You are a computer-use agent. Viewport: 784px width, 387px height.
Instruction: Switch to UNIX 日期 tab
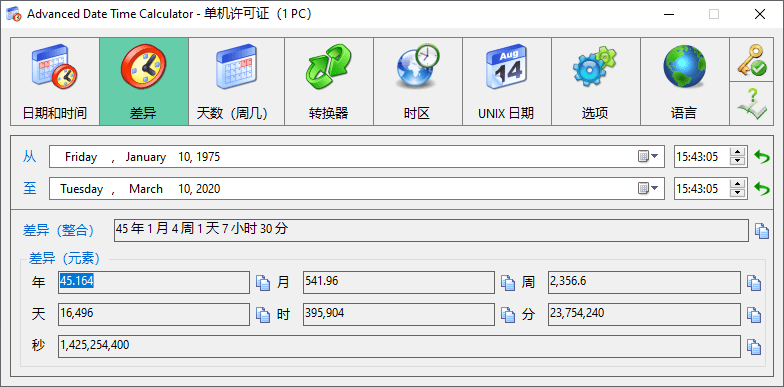507,82
